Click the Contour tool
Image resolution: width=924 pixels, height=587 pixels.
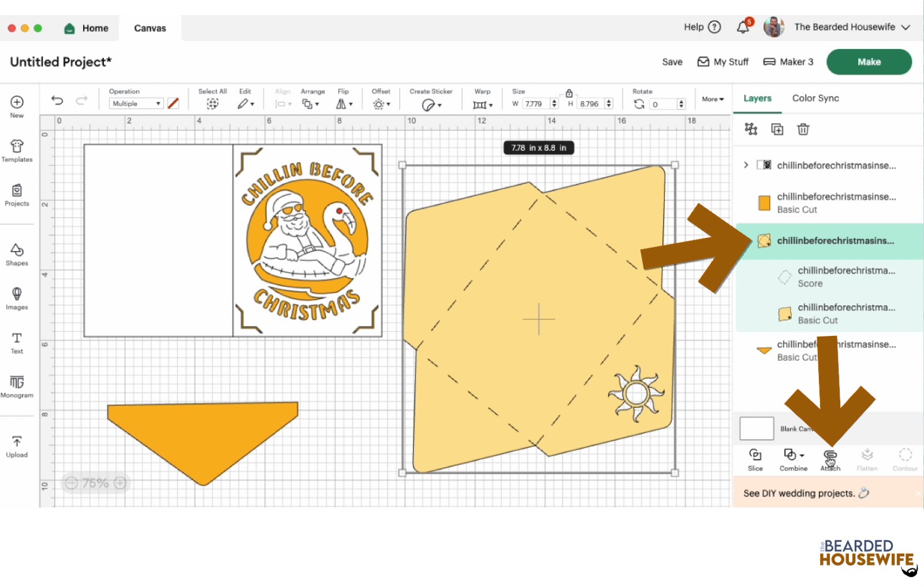tap(905, 460)
